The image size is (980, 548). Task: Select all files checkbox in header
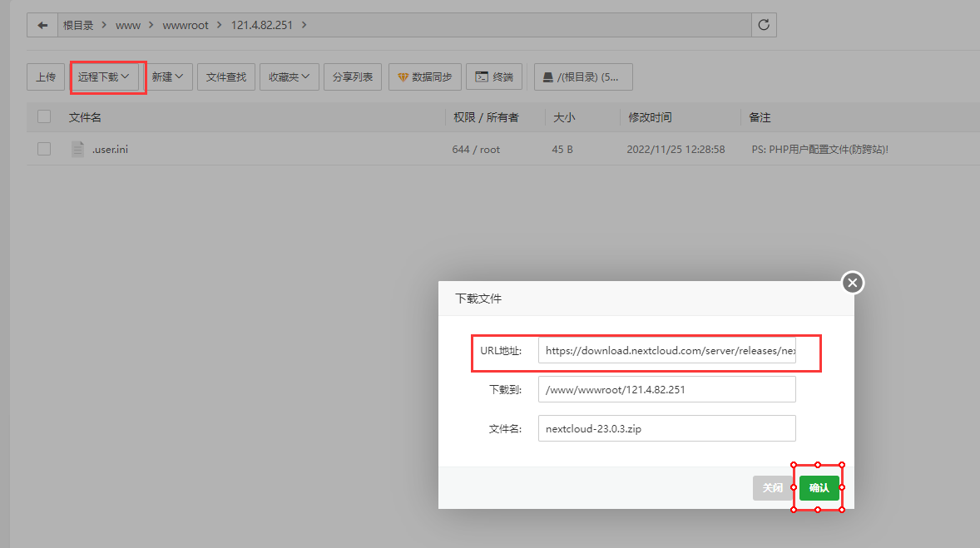[44, 117]
